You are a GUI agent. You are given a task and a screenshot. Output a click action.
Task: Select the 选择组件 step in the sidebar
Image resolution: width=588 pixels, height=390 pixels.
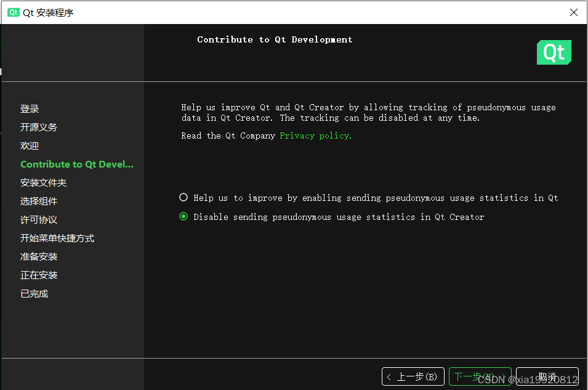click(39, 201)
